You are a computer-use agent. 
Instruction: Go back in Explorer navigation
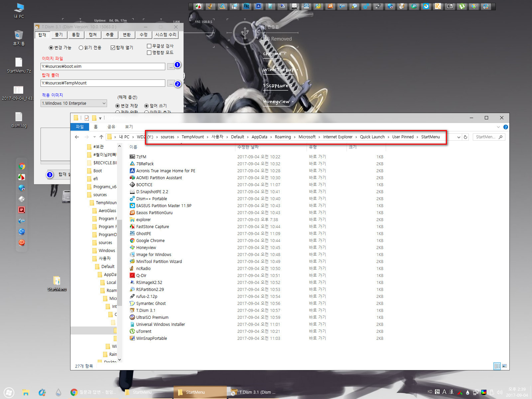pyautogui.click(x=77, y=137)
